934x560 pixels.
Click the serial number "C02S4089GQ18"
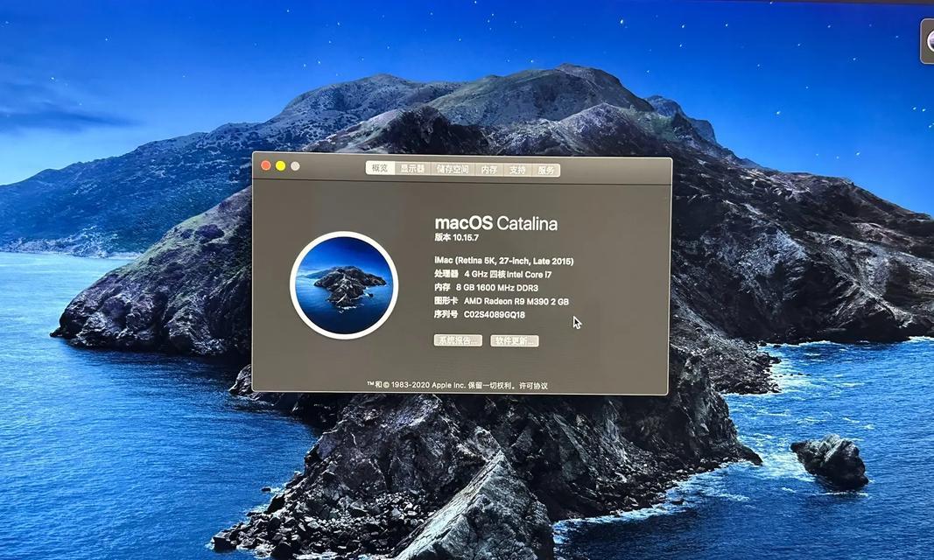click(495, 315)
